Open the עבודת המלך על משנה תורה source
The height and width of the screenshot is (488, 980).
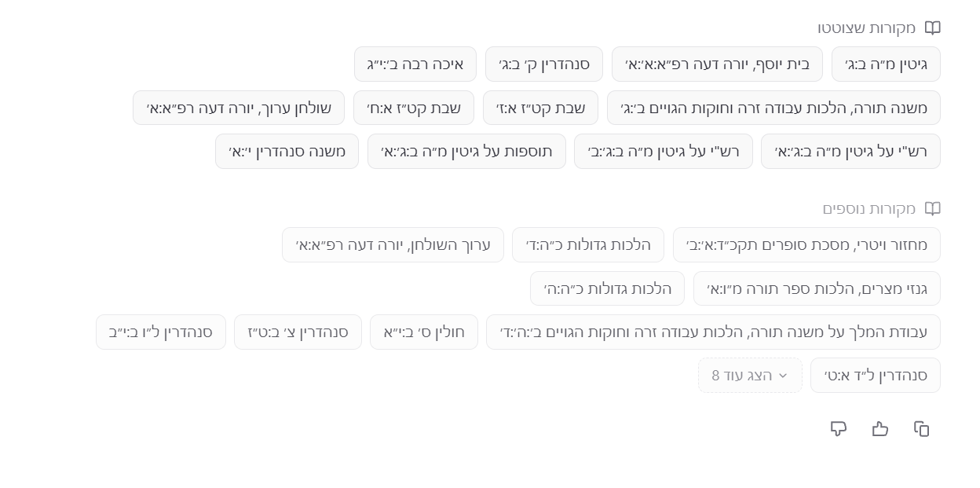(713, 332)
